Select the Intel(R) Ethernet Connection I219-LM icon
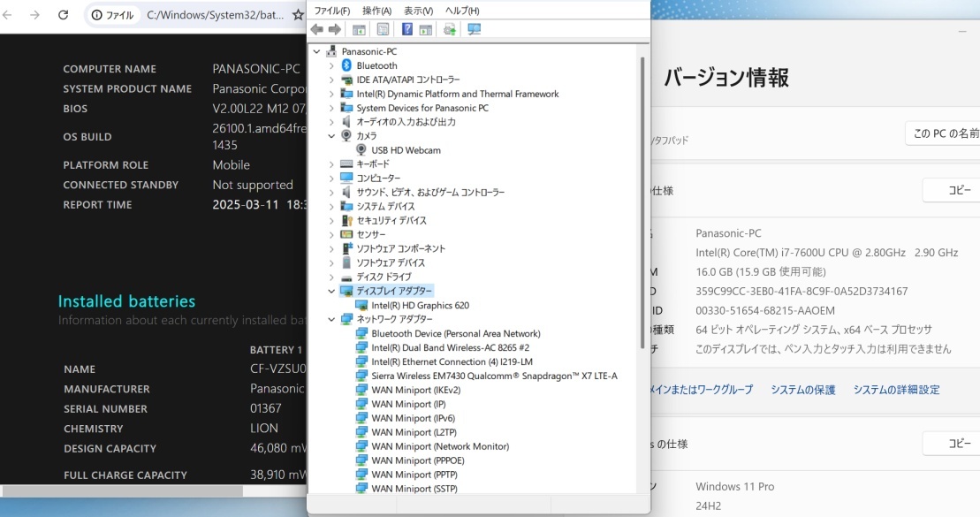The width and height of the screenshot is (980, 517). tap(361, 362)
